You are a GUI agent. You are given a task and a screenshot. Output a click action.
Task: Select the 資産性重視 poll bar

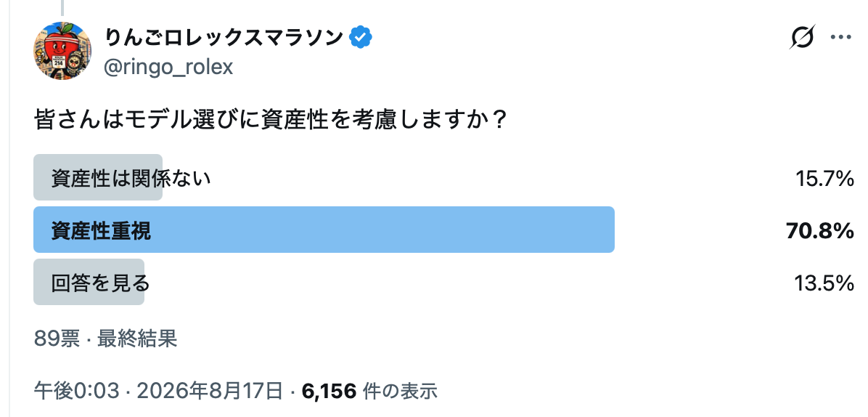tap(324, 230)
